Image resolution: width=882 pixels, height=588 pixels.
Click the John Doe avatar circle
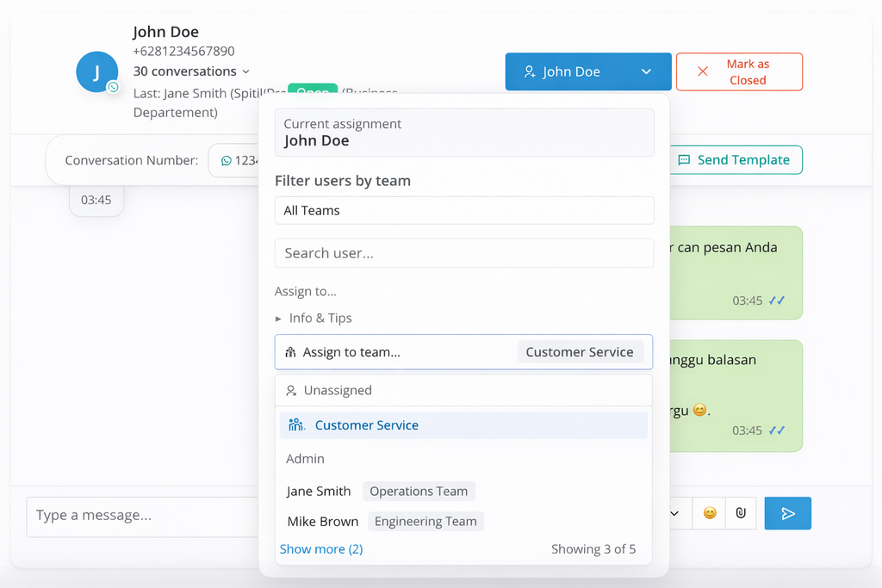[96, 71]
